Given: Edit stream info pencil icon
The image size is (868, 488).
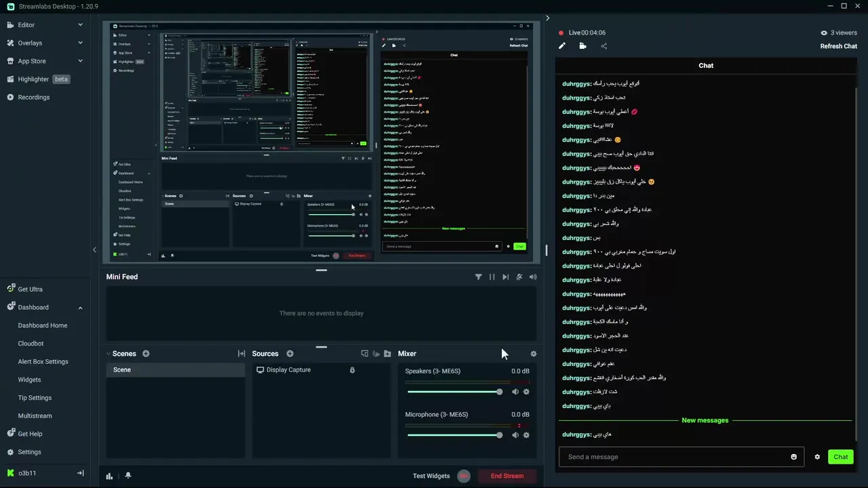Looking at the screenshot, I should tap(561, 46).
